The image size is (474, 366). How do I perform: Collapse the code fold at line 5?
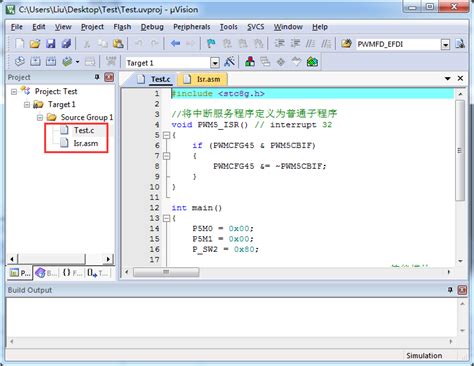pyautogui.click(x=166, y=135)
